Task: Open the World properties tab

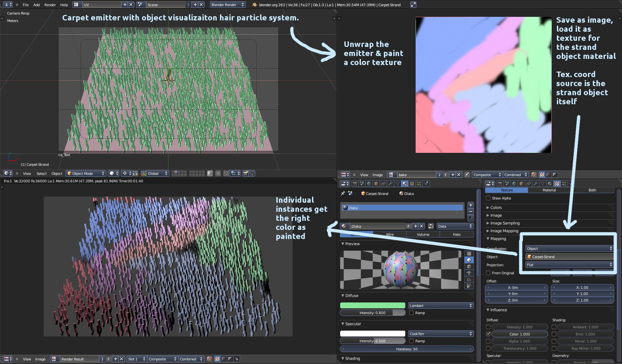Action: pos(369,184)
